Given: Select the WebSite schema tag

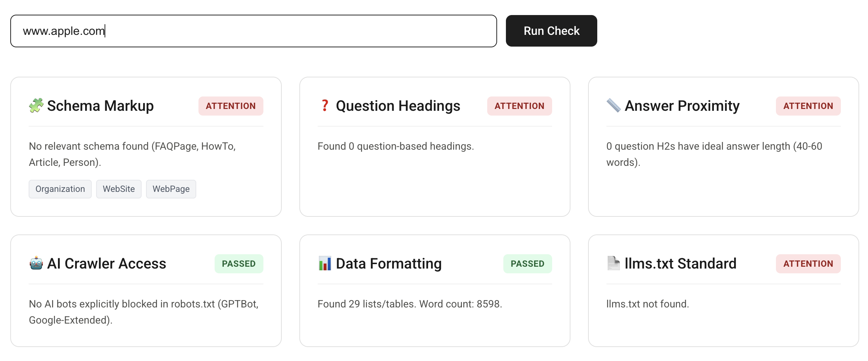Looking at the screenshot, I should point(118,189).
